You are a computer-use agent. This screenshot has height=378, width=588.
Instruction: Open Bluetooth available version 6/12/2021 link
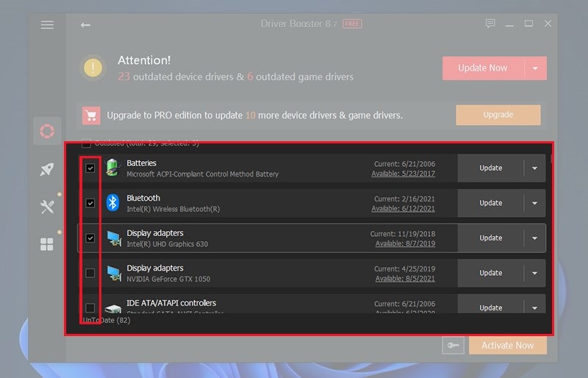click(x=403, y=209)
